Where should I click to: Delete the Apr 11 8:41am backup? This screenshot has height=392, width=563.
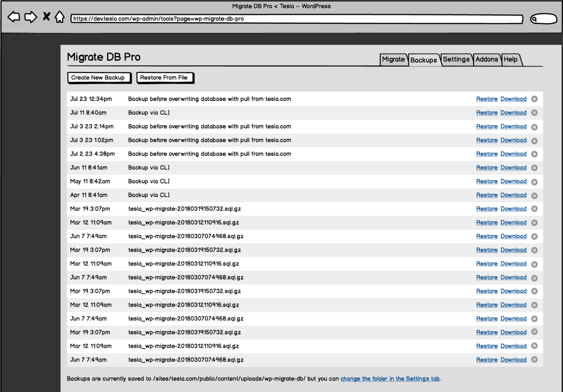534,196
